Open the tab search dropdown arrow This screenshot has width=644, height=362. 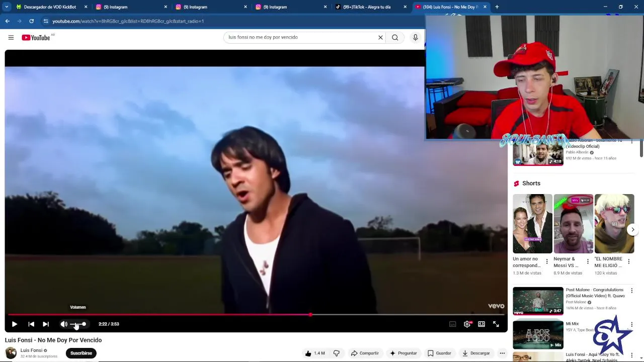(x=7, y=7)
